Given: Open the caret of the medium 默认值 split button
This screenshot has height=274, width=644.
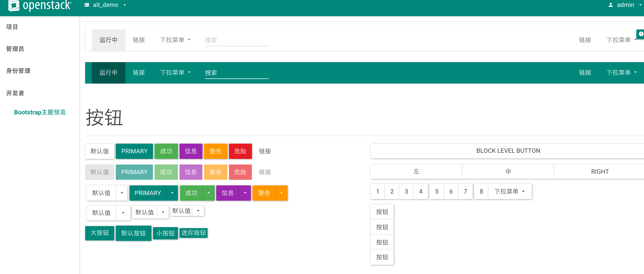Looking at the screenshot, I should (163, 212).
